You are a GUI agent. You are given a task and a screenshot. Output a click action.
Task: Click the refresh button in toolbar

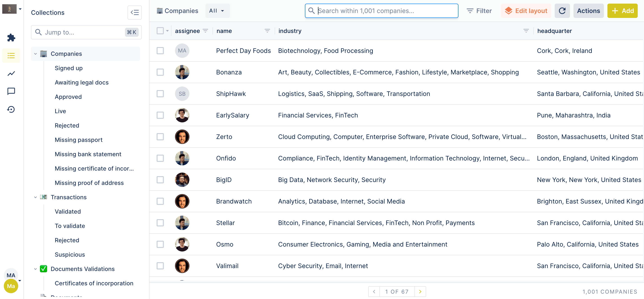(562, 11)
